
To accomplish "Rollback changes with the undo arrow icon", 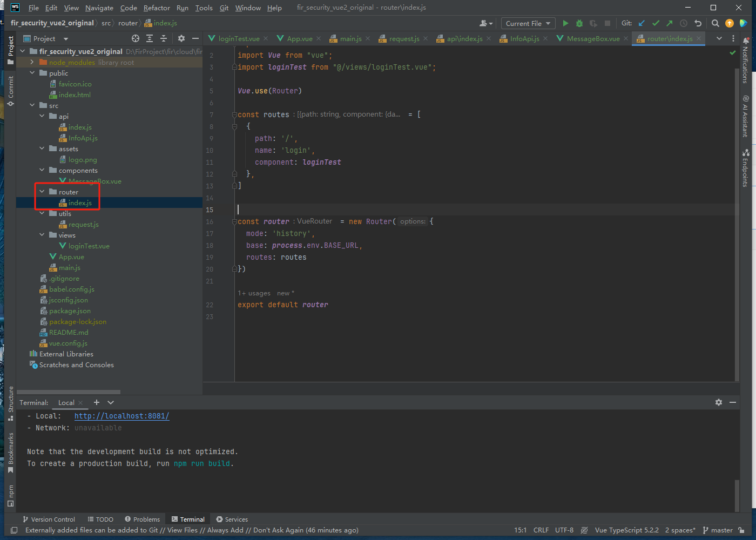I will (x=698, y=23).
